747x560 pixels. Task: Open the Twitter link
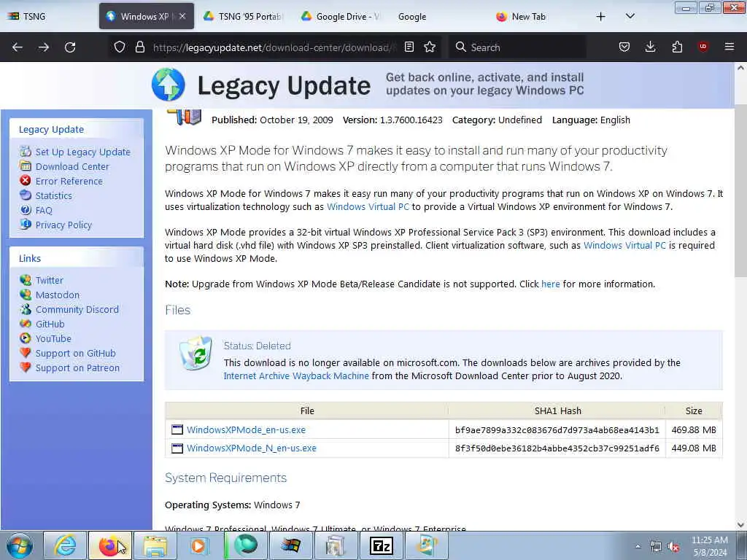click(49, 281)
